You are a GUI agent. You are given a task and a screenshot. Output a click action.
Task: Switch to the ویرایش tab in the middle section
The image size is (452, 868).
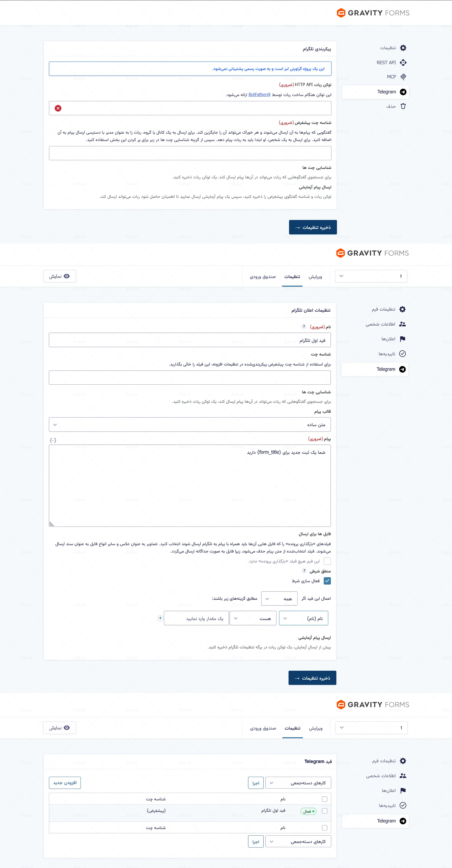pos(315,277)
